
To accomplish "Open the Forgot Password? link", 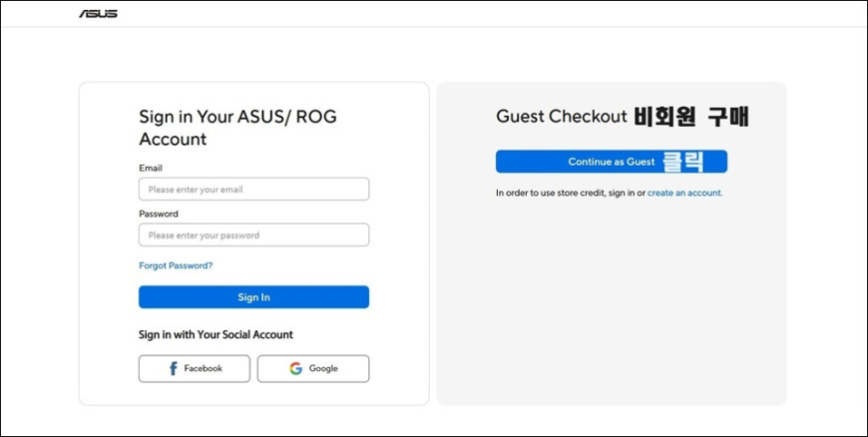I will pyautogui.click(x=176, y=265).
